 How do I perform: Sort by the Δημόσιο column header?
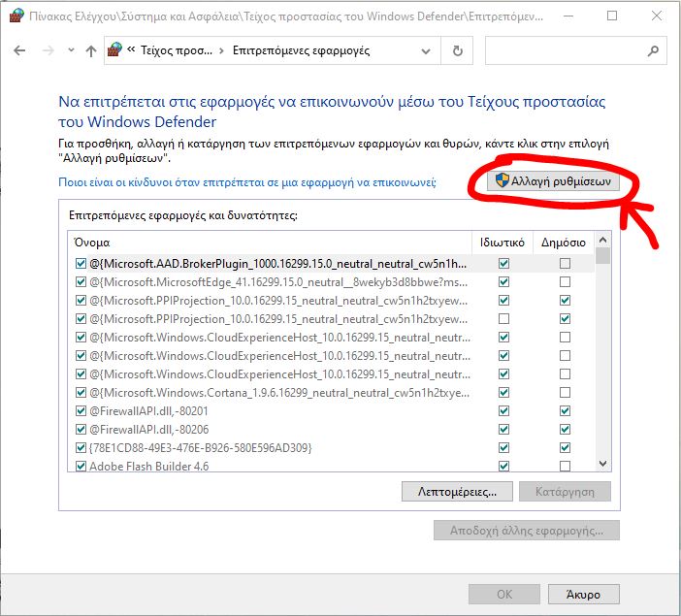564,243
